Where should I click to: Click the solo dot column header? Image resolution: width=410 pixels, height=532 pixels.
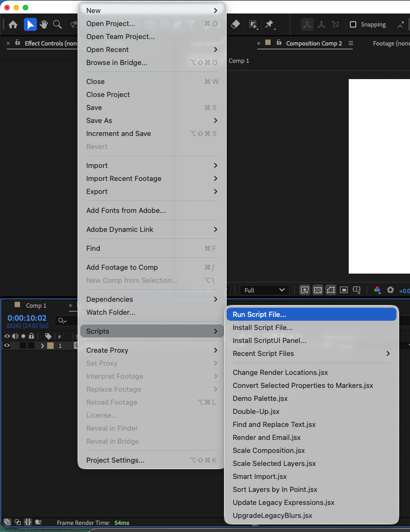point(23,336)
